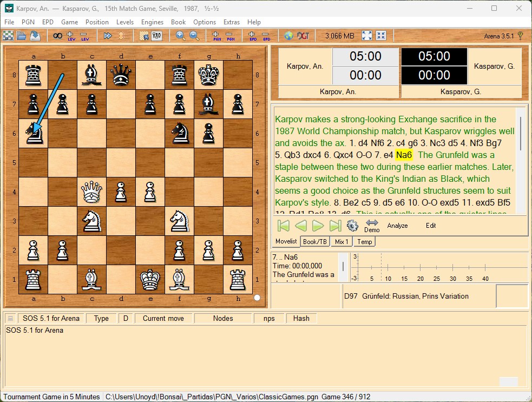Click the Edit button

(x=431, y=226)
